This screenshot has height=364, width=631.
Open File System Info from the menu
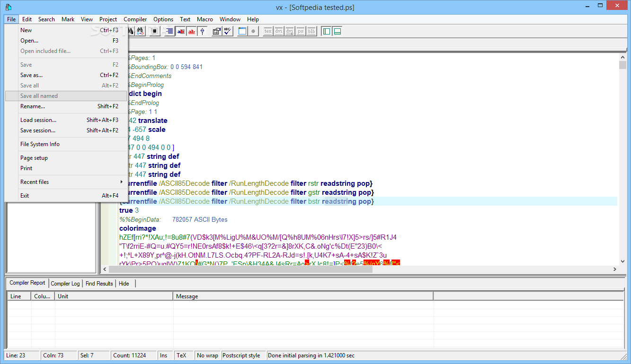[66, 144]
